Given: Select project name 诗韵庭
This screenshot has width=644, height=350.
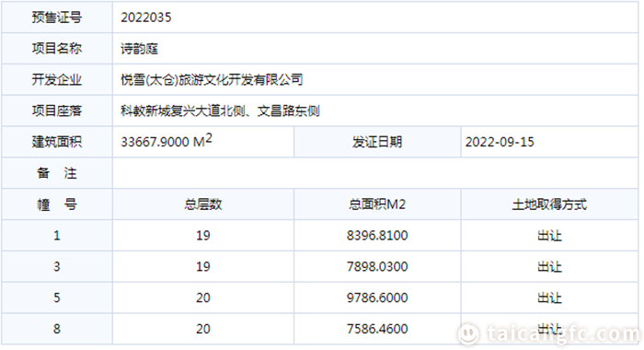Looking at the screenshot, I should pyautogui.click(x=139, y=49).
